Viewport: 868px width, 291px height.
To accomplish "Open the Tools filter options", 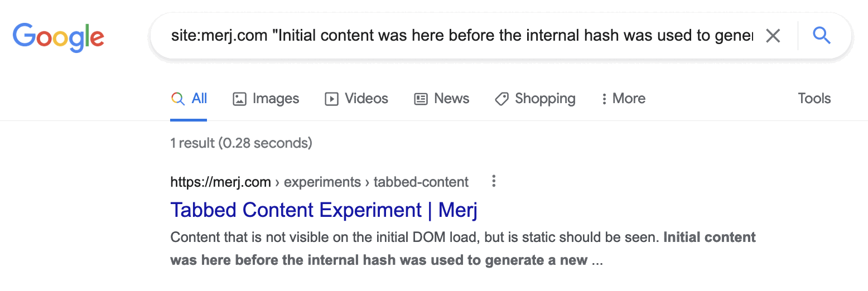I will tap(814, 99).
